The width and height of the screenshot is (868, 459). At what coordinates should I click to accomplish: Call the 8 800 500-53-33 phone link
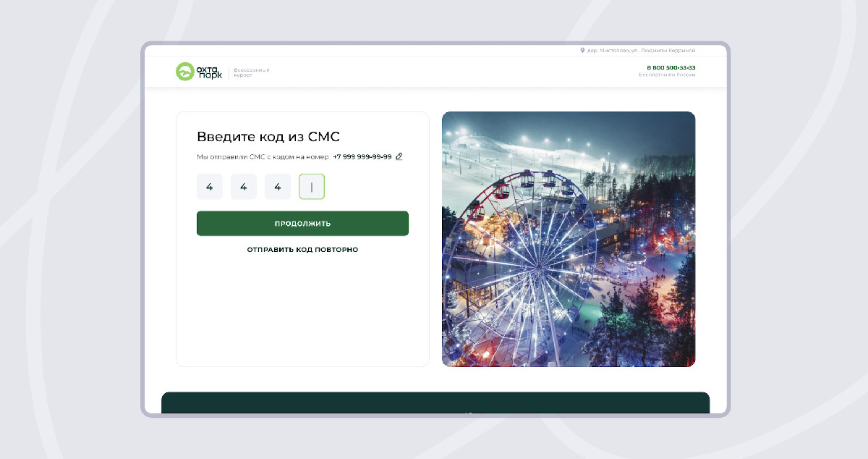tap(671, 67)
